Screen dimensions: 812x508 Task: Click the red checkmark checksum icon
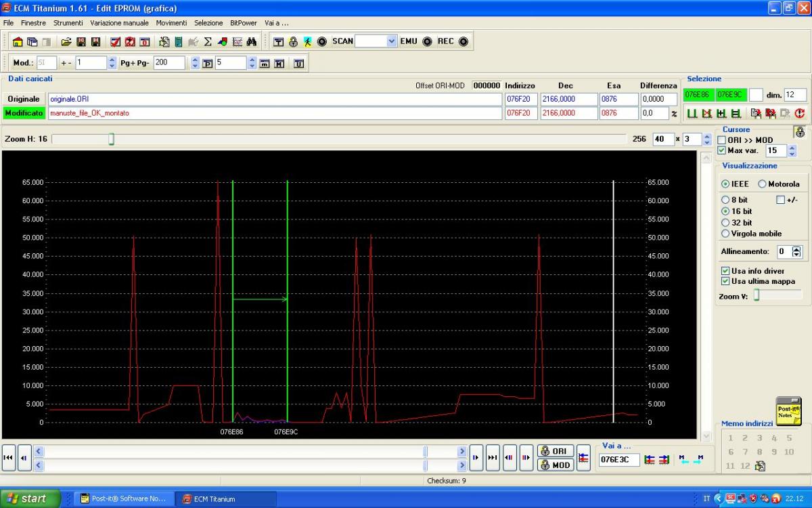(115, 41)
